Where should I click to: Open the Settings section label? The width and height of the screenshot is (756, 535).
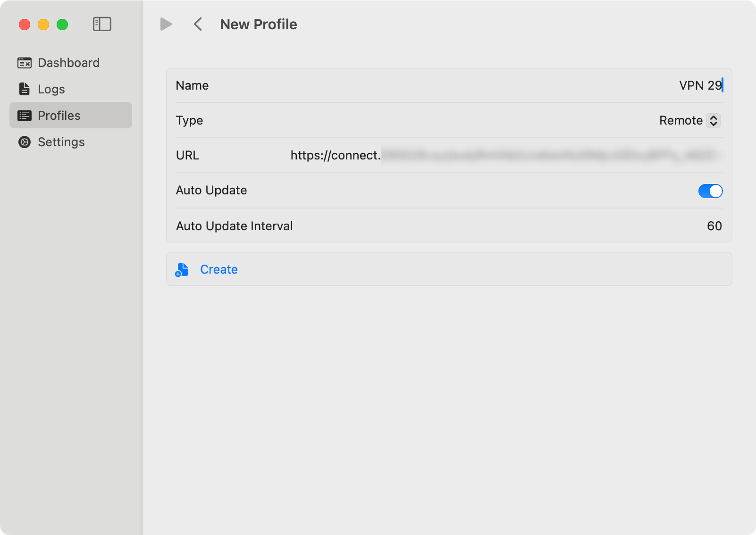click(61, 142)
